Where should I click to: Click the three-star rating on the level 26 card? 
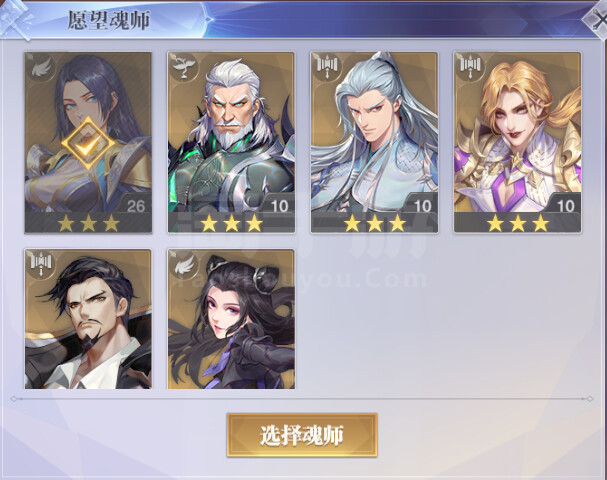click(88, 223)
